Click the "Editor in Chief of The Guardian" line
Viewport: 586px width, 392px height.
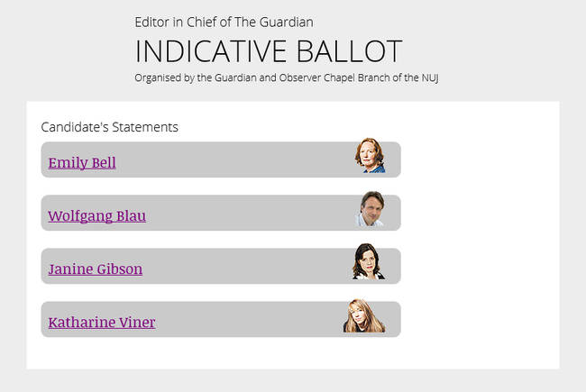[x=224, y=22]
